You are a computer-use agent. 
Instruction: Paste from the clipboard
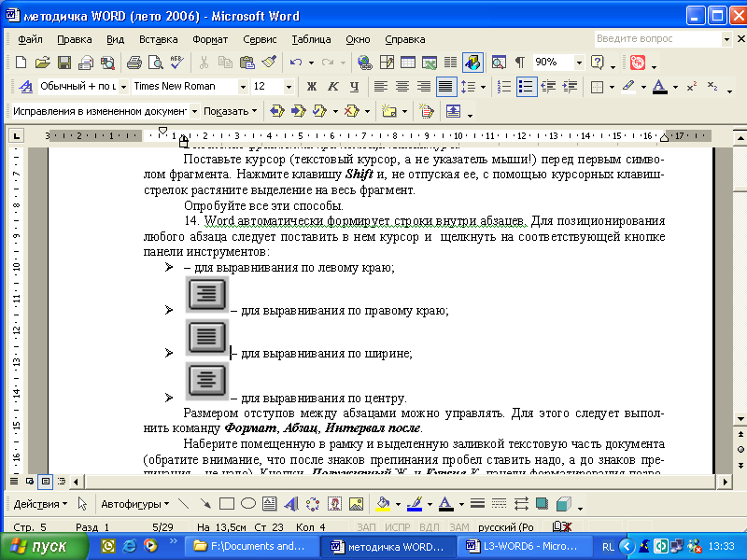coord(247,63)
